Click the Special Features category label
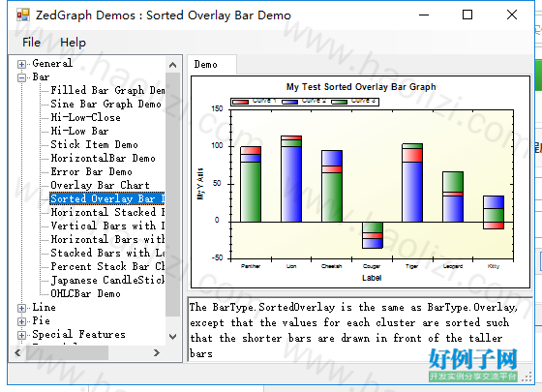The height and width of the screenshot is (392, 542). 78,334
